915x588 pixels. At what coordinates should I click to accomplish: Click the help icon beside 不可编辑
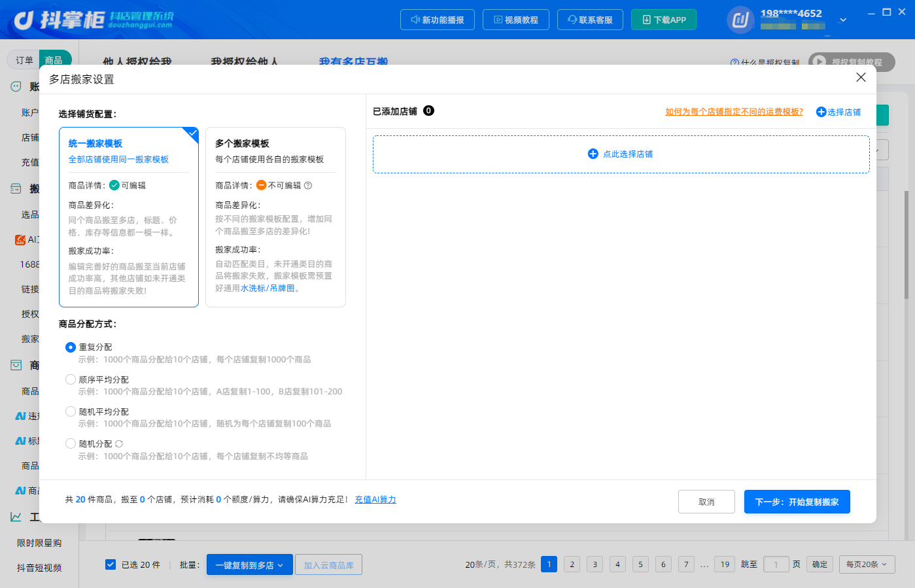tap(308, 186)
